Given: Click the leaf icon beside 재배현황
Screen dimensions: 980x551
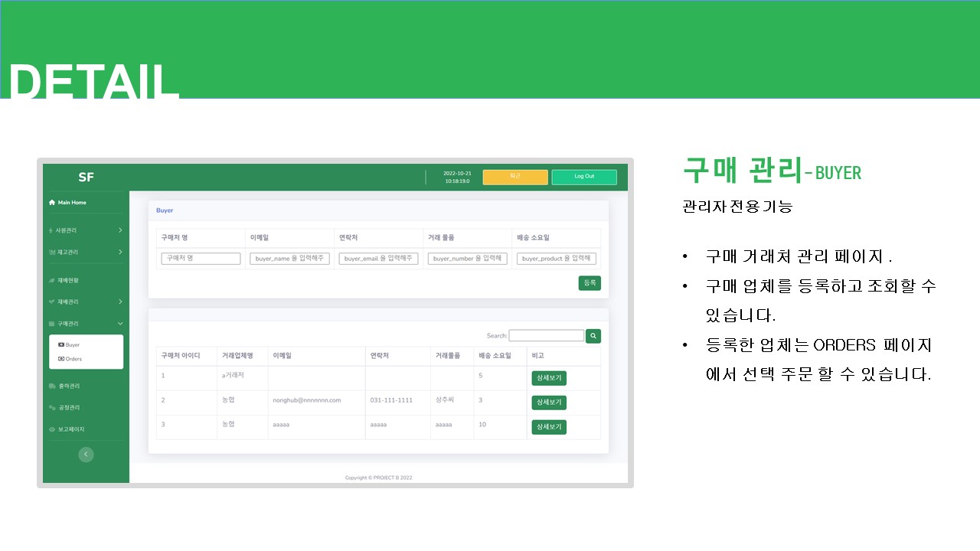Looking at the screenshot, I should click(x=52, y=281).
